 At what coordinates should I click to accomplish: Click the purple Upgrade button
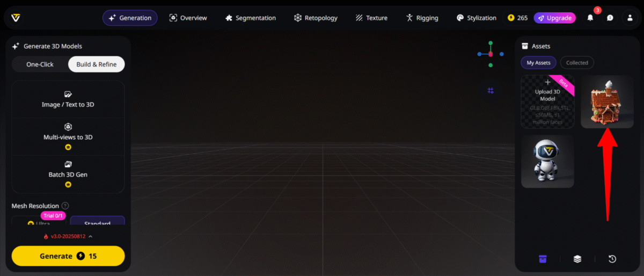pyautogui.click(x=554, y=18)
